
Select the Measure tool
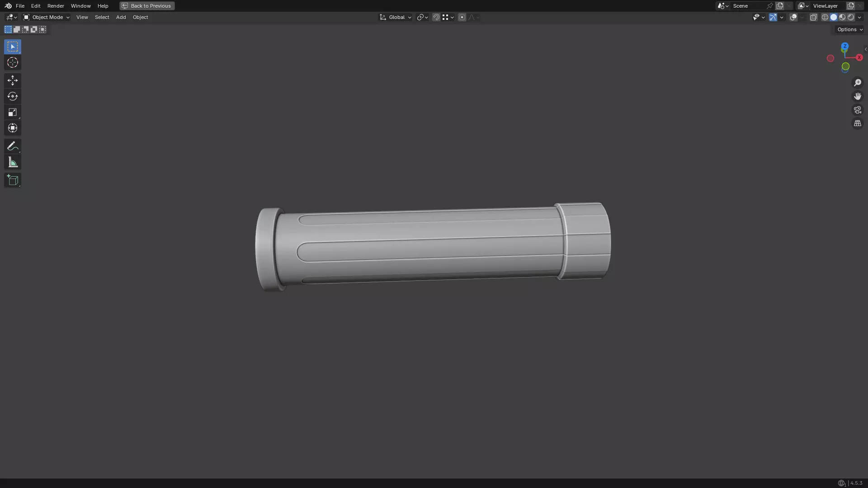(x=13, y=162)
